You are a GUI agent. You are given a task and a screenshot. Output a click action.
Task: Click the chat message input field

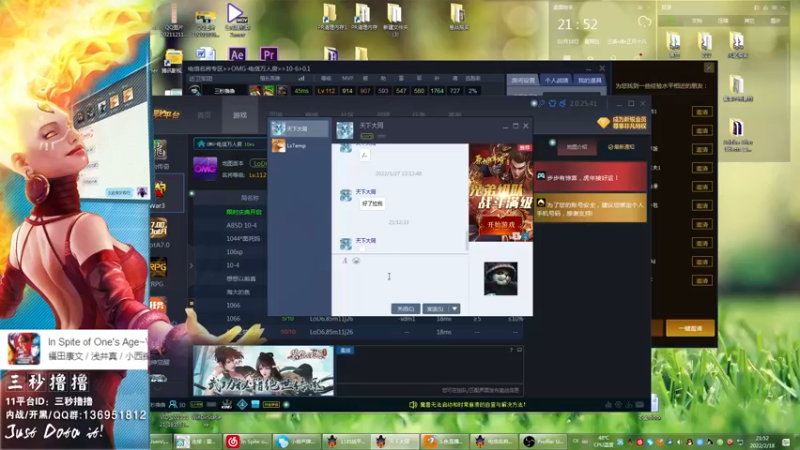point(400,283)
